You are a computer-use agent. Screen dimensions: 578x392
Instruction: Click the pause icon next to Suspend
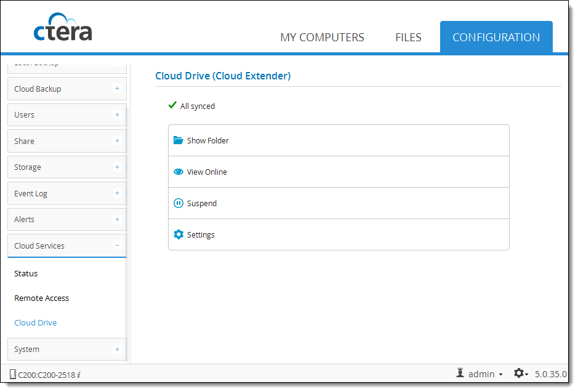pos(179,203)
